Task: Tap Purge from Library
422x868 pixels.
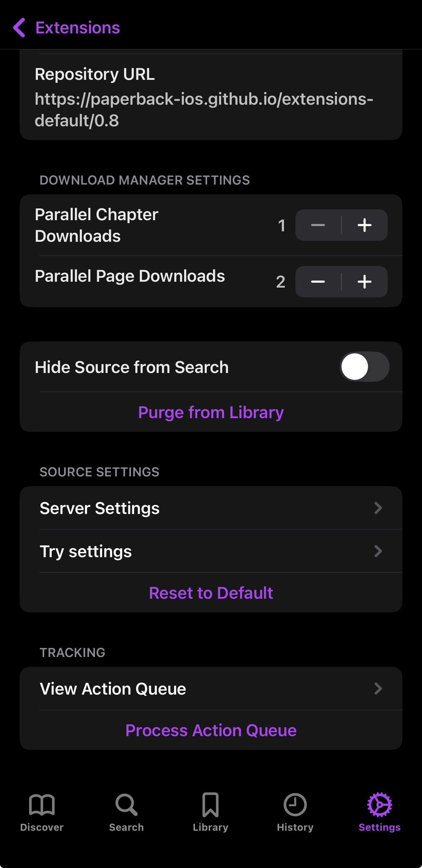Action: pos(211,413)
